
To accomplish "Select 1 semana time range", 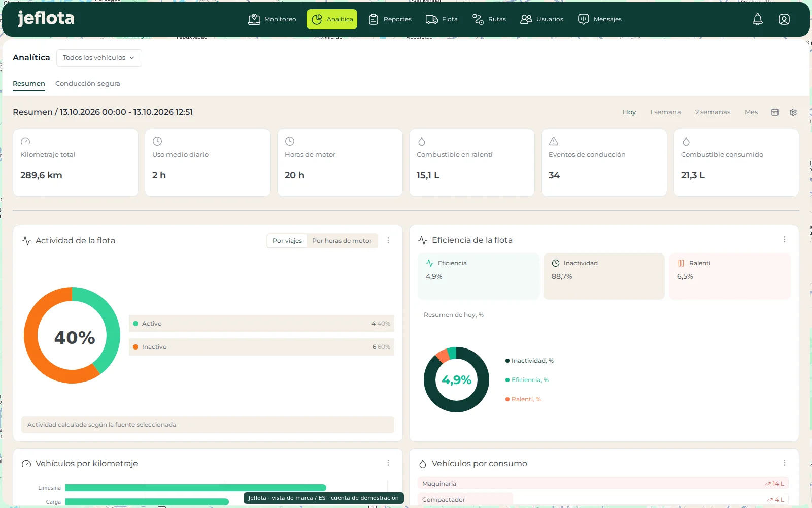I will [665, 112].
